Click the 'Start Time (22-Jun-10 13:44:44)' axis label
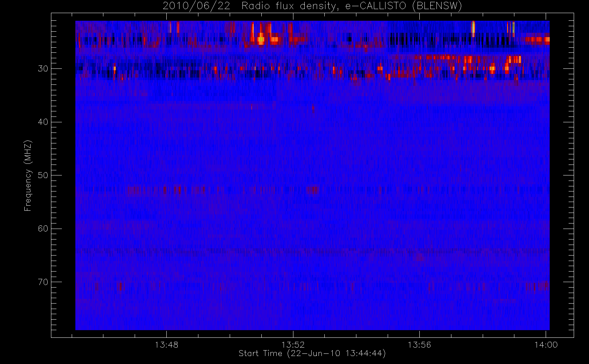The width and height of the screenshot is (589, 364). tap(312, 353)
